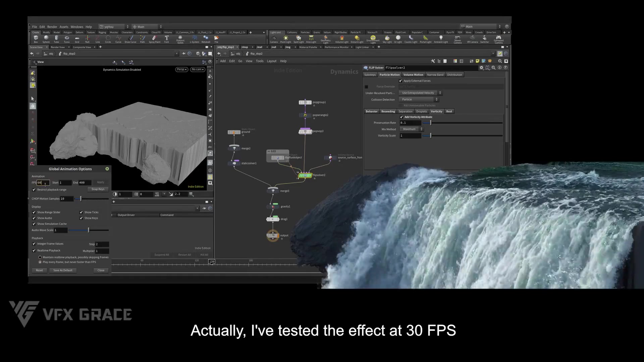Select the Draw Curve shelf tool
The width and height of the screenshot is (644, 362).
(x=130, y=39)
